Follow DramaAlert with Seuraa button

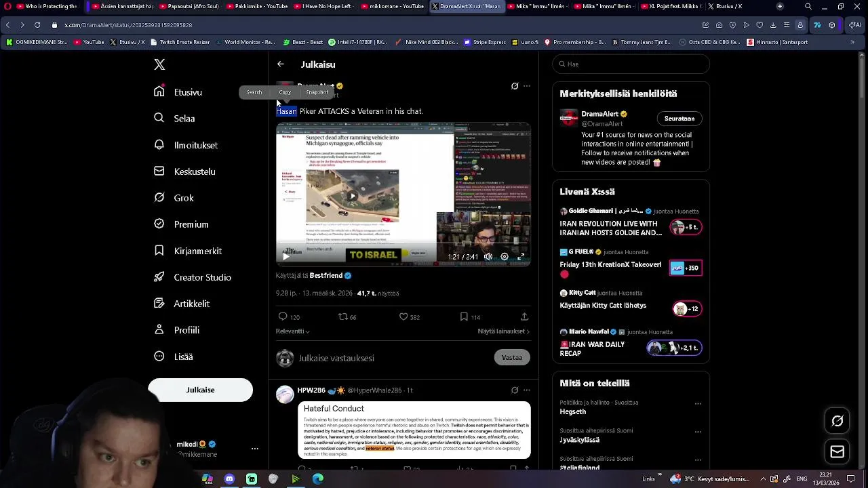pyautogui.click(x=679, y=119)
